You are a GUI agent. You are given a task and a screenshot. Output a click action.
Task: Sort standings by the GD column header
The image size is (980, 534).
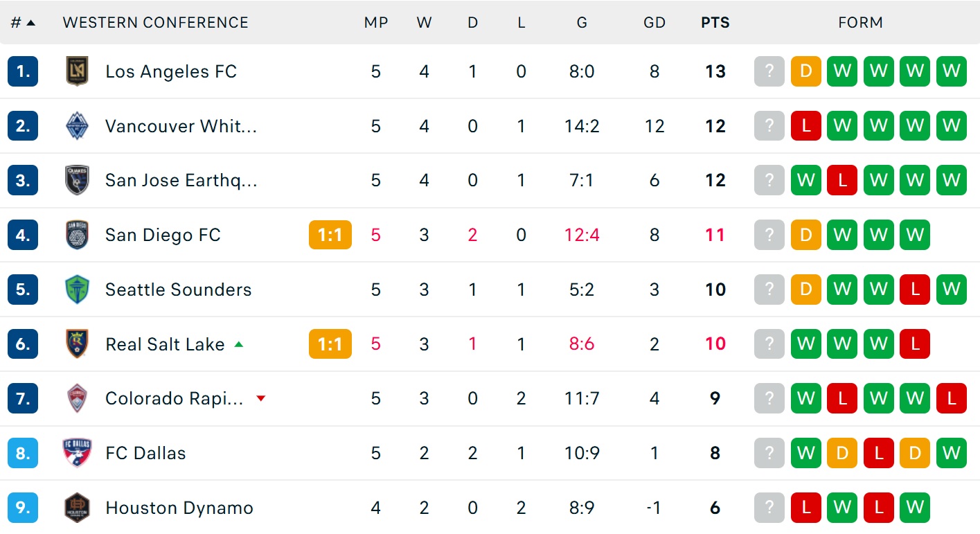(x=654, y=22)
